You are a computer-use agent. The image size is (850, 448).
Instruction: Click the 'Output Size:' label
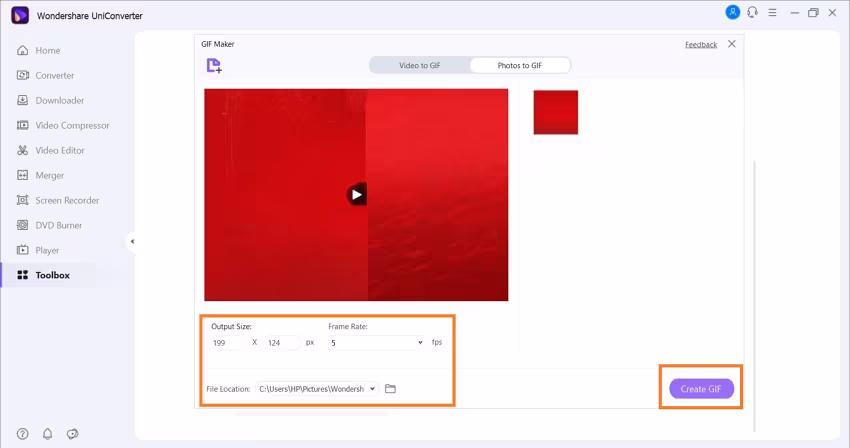(231, 327)
